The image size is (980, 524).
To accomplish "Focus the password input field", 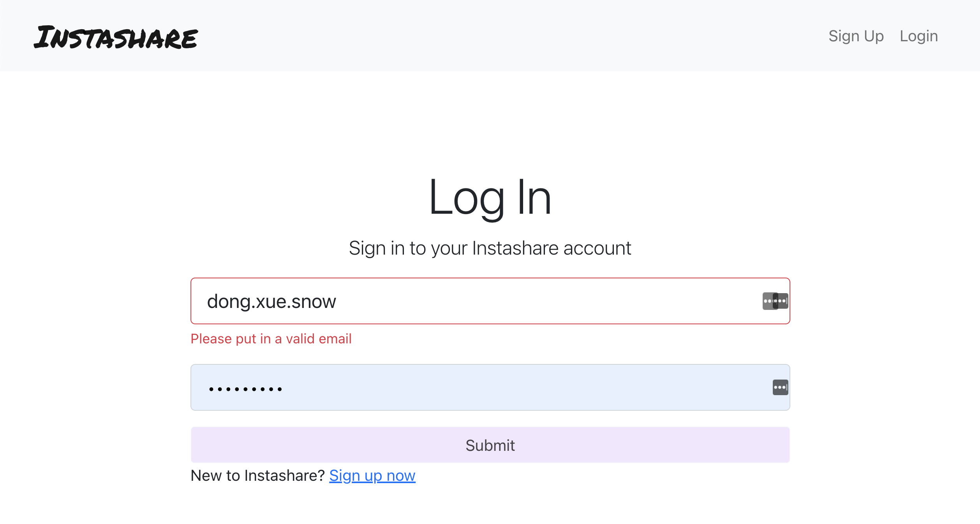I will [x=428, y=387].
